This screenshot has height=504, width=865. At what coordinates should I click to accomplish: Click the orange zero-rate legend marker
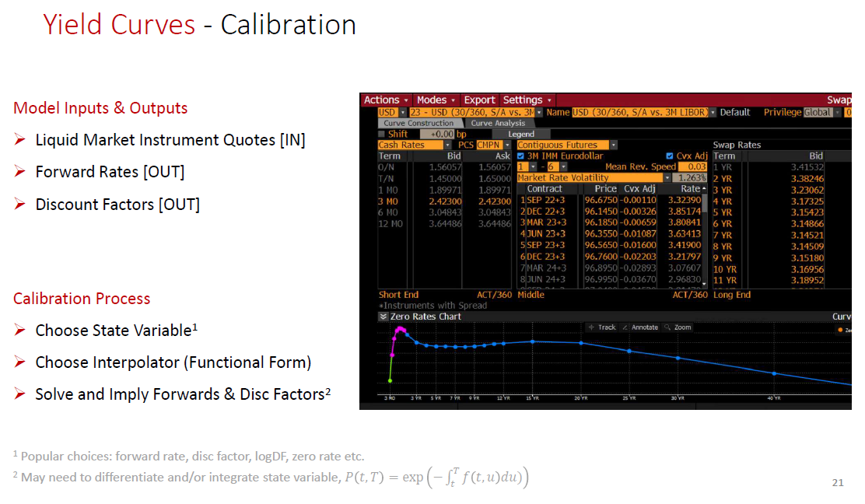pyautogui.click(x=840, y=330)
